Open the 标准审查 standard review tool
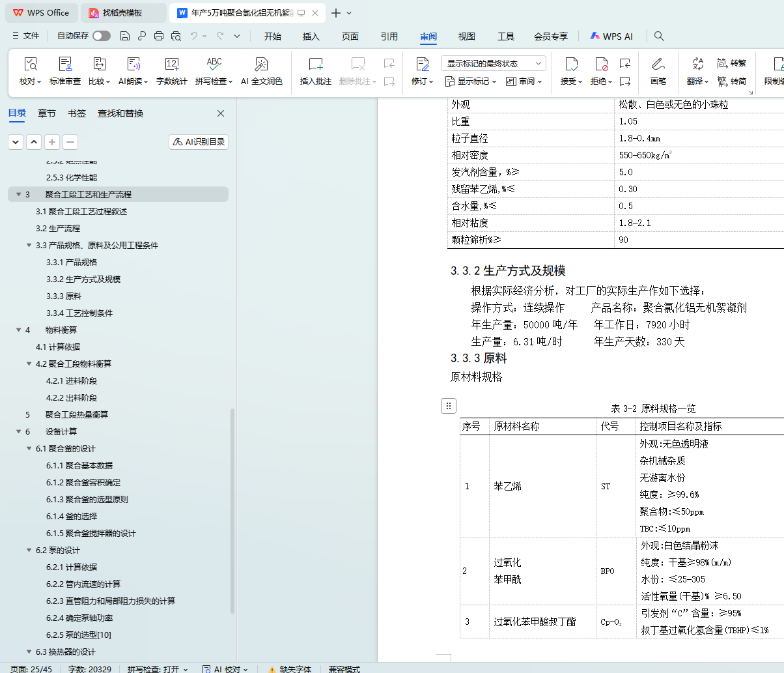This screenshot has width=784, height=673. [65, 64]
